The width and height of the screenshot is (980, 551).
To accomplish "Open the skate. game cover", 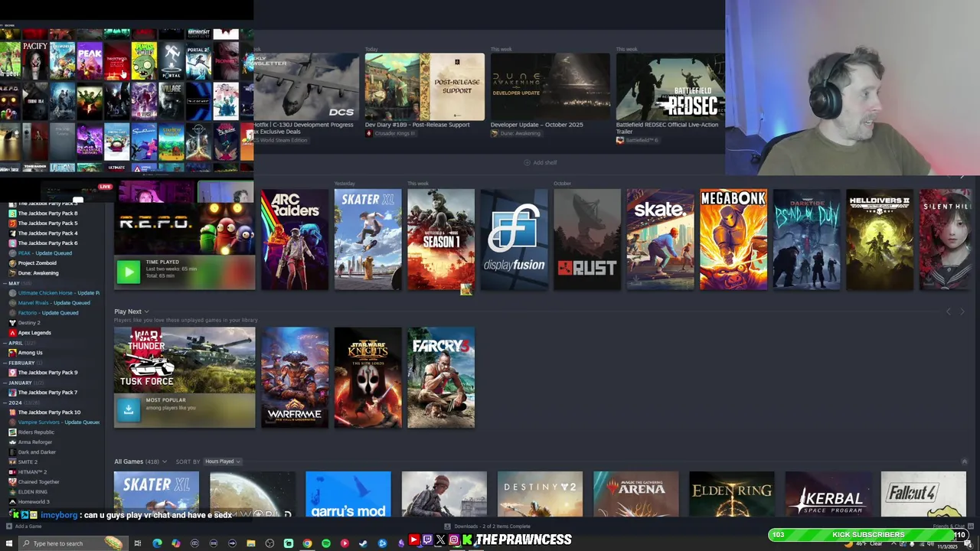I will 660,240.
